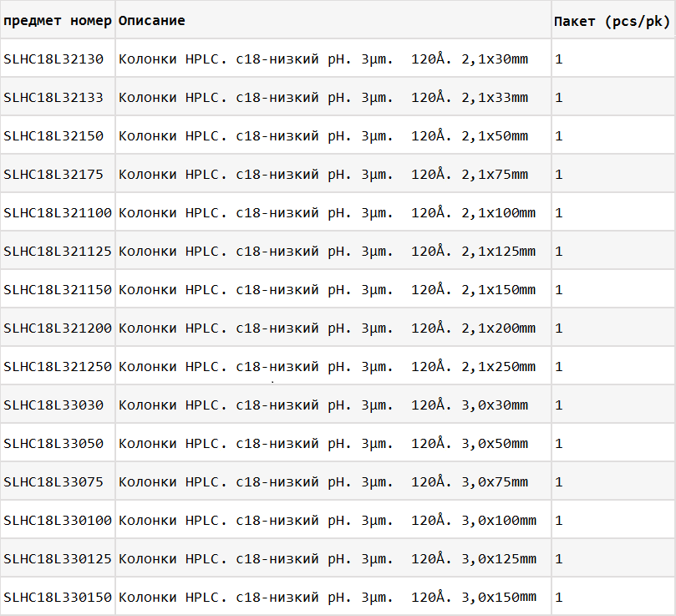
Task: Click the 'Пакет (pcs/pk)' column header
Action: pyautogui.click(x=612, y=21)
